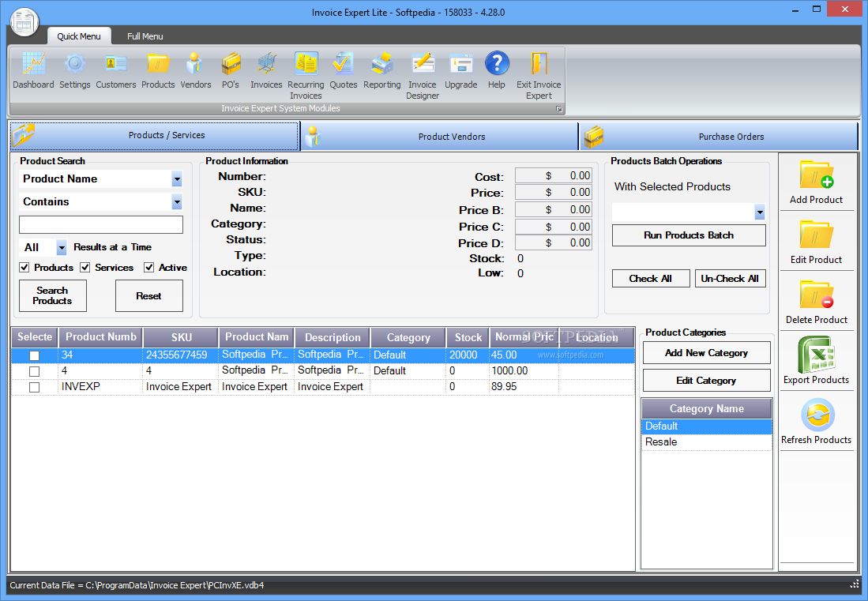Click the Category Name list header
This screenshot has height=601, width=868.
tap(706, 408)
